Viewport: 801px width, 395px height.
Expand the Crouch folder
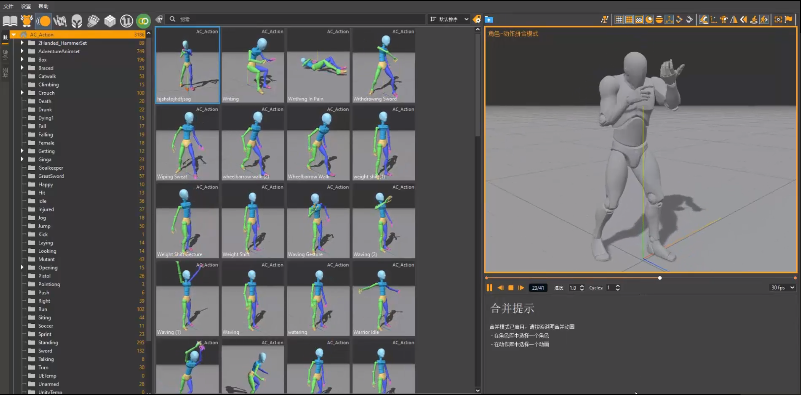coord(22,93)
